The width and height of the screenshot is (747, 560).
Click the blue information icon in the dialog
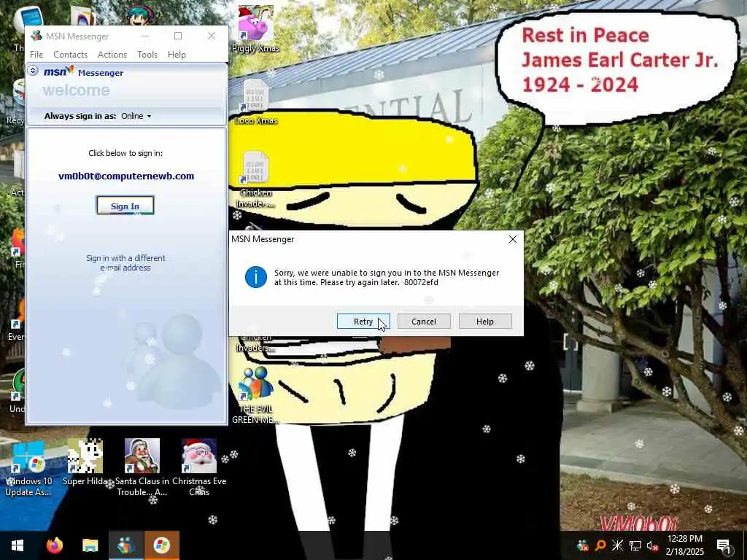tap(256, 277)
